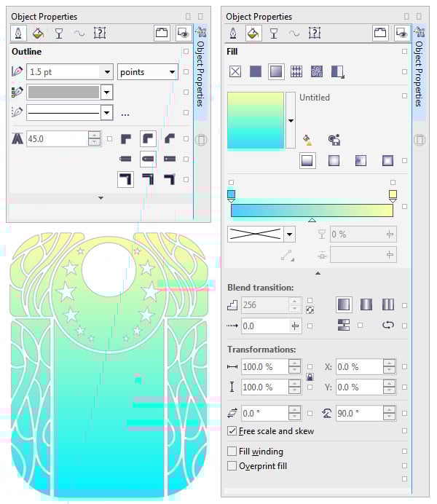Open the Transparency tab in the right panel
This screenshot has width=437, height=504.
click(274, 33)
